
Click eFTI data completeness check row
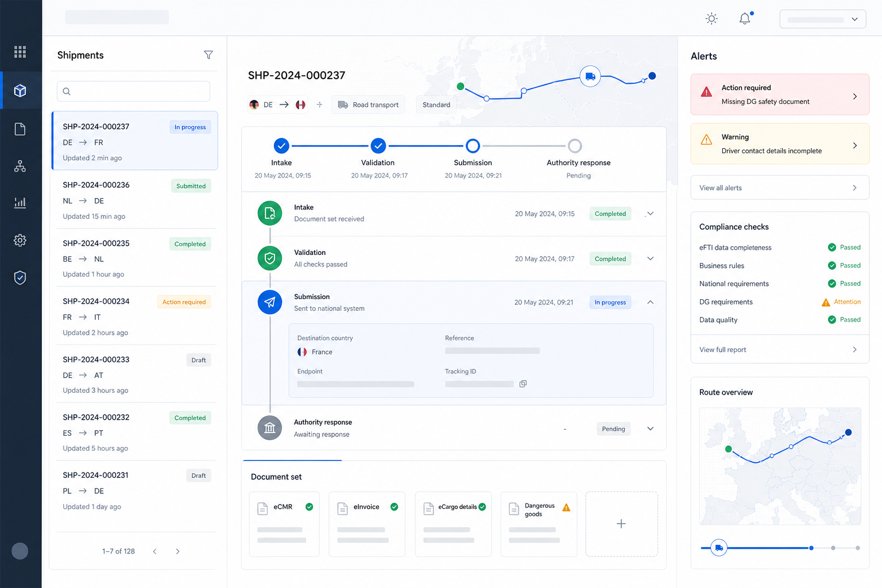780,247
